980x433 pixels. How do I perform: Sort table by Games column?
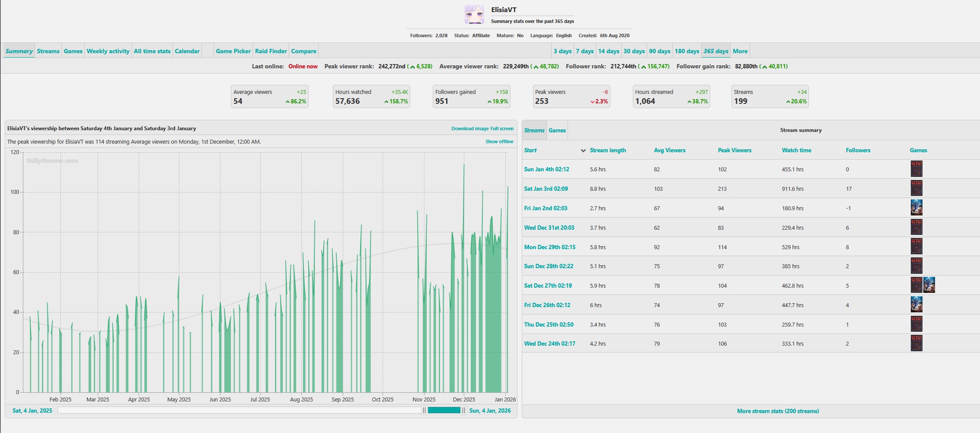pos(918,151)
